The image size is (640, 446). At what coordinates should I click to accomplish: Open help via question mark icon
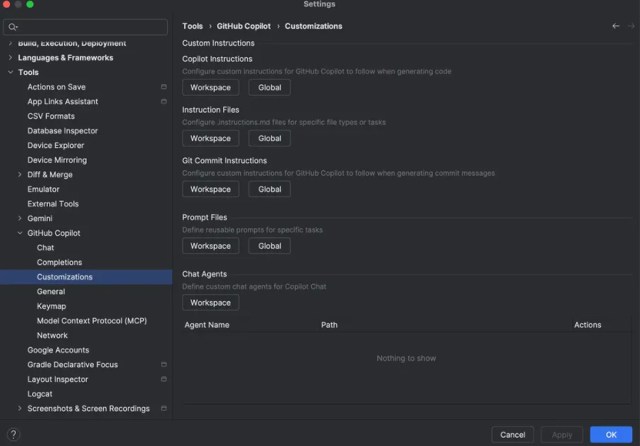coord(14,434)
